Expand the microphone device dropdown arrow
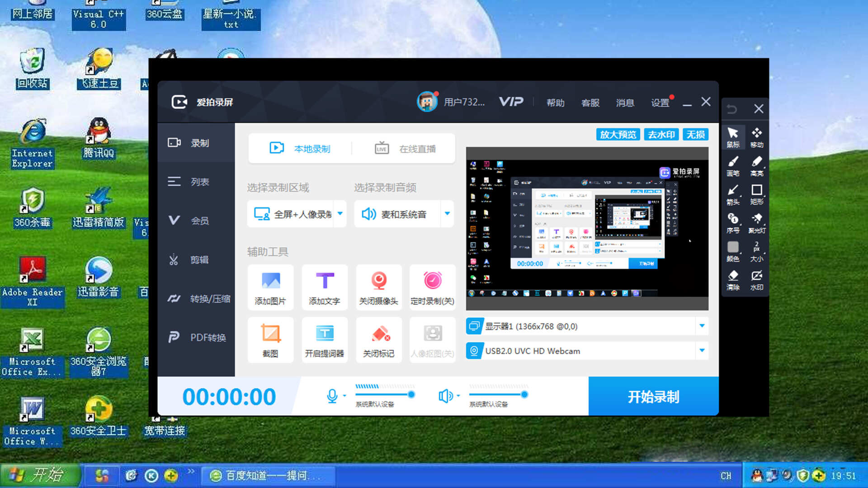This screenshot has height=488, width=868. 344,396
